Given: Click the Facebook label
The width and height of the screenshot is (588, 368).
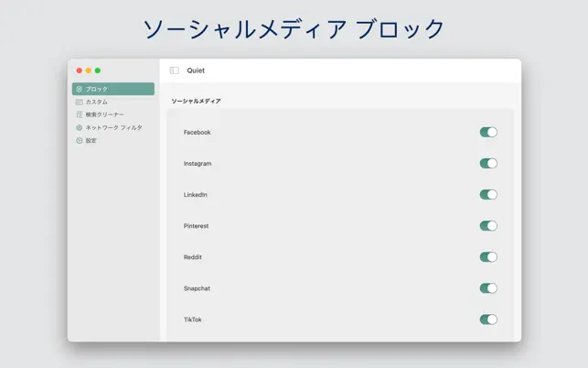Looking at the screenshot, I should [x=198, y=132].
